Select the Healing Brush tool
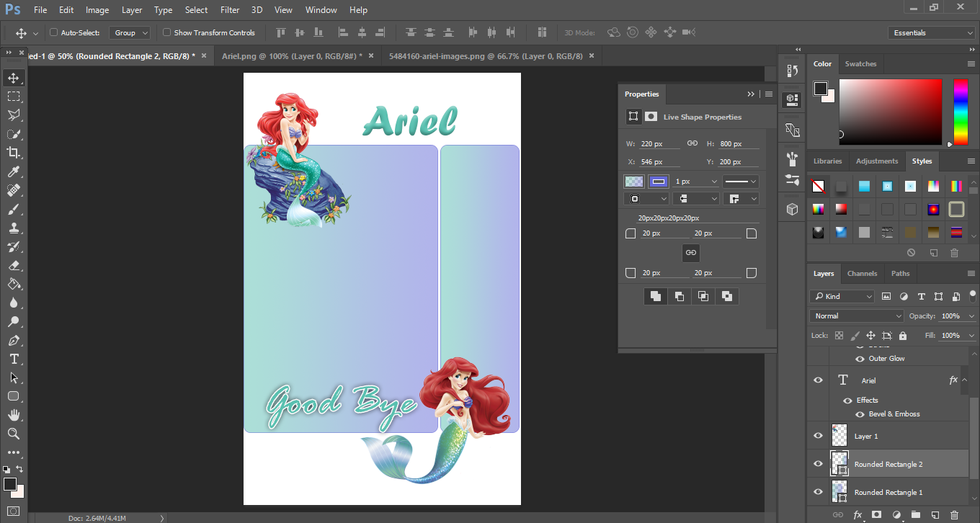This screenshot has height=523, width=980. [x=14, y=190]
